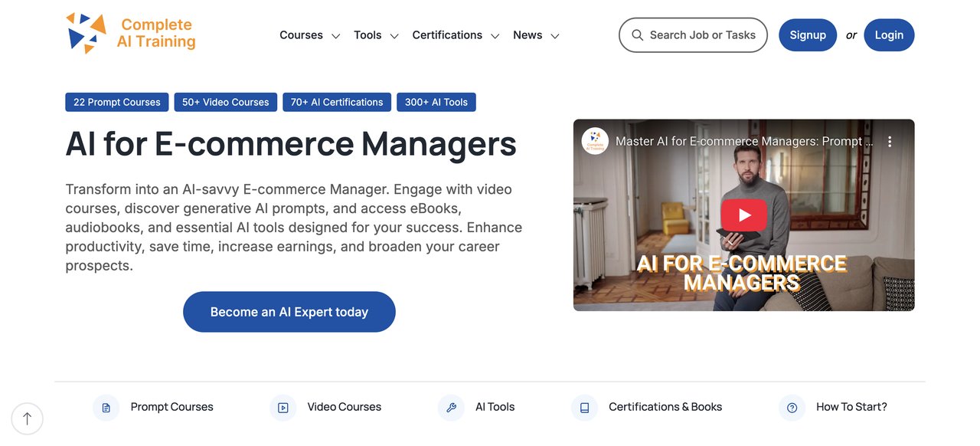Select the 70+ AI Certifications badge

coord(337,102)
